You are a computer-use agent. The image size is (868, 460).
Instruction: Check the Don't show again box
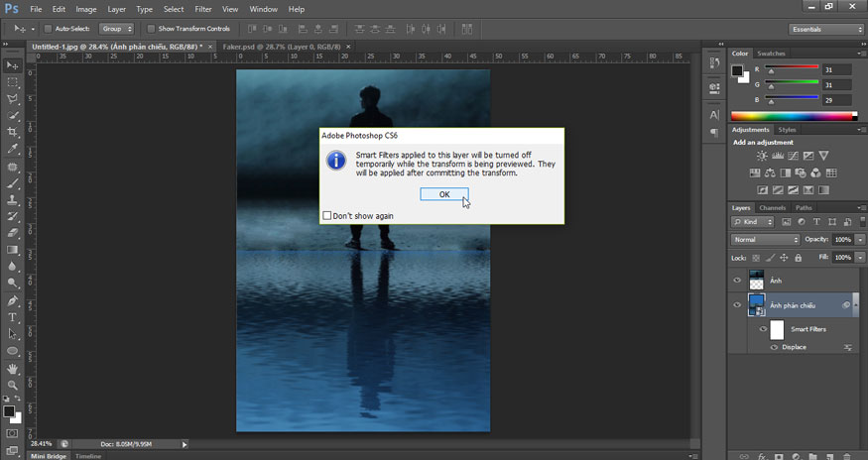[327, 215]
